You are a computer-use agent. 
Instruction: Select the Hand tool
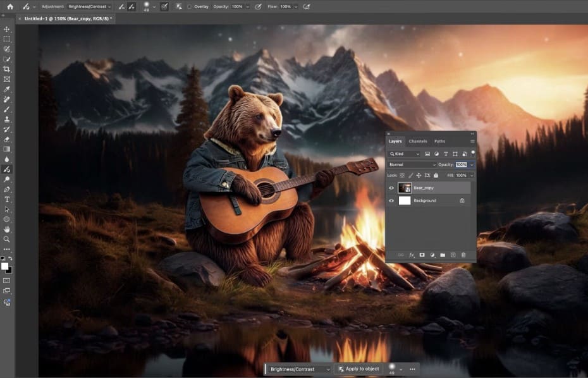[7, 229]
